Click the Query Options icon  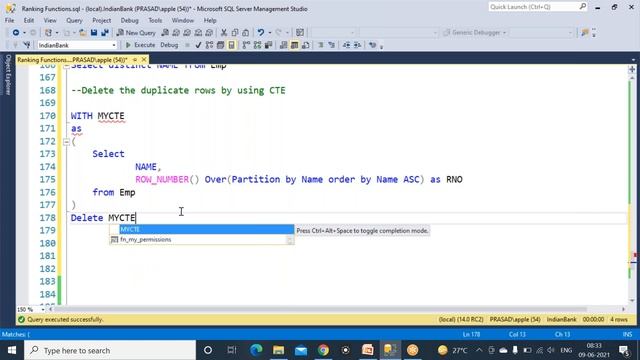(220, 45)
